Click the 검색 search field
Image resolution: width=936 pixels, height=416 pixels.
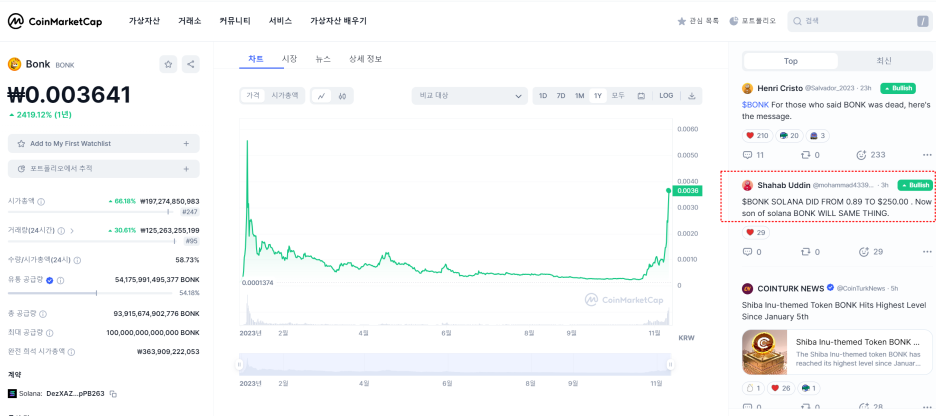(858, 21)
